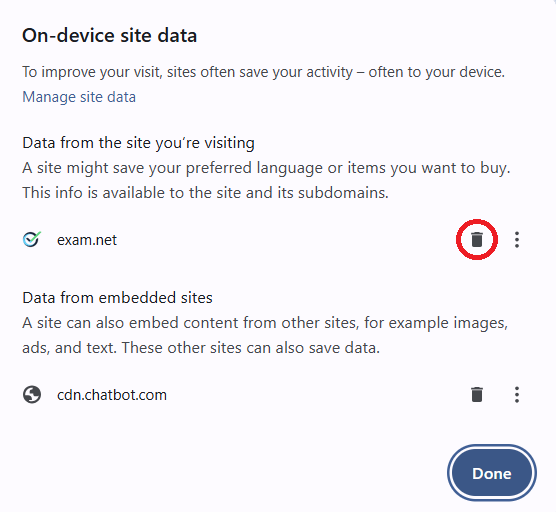Select the cdn.chatbot.com site name
Image resolution: width=556 pixels, height=512 pixels.
point(112,395)
